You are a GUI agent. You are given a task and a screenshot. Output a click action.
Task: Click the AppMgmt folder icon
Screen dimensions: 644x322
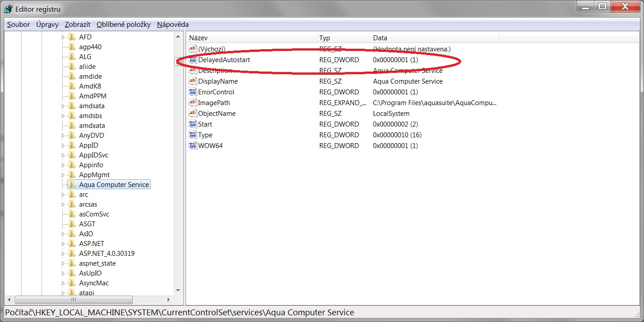(72, 175)
